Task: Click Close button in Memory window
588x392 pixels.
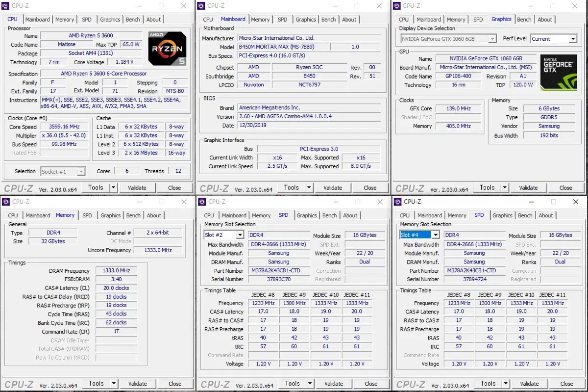Action: (x=175, y=384)
